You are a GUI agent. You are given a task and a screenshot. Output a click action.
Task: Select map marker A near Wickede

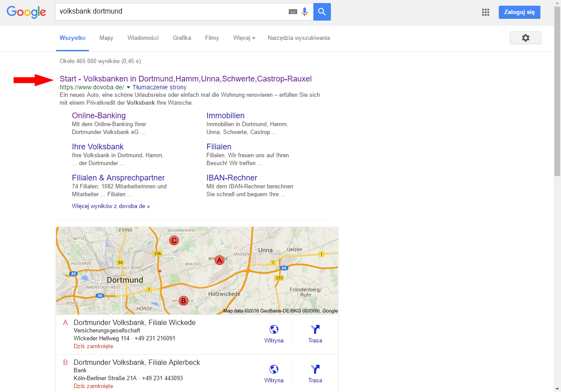[220, 260]
